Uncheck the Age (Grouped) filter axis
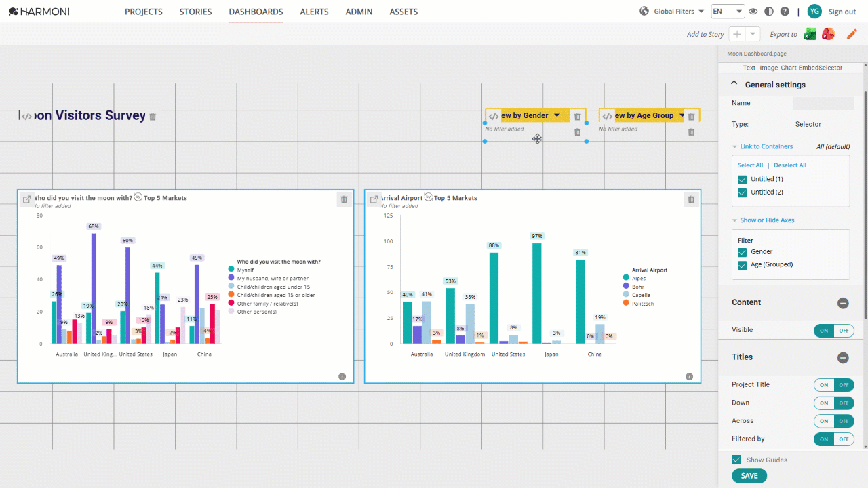Viewport: 868px width, 488px height. pyautogui.click(x=742, y=265)
